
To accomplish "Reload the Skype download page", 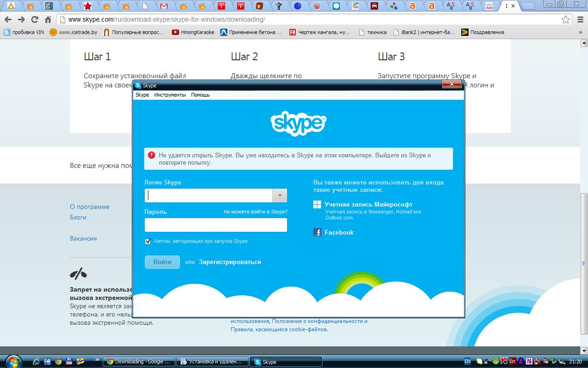I will [x=34, y=20].
